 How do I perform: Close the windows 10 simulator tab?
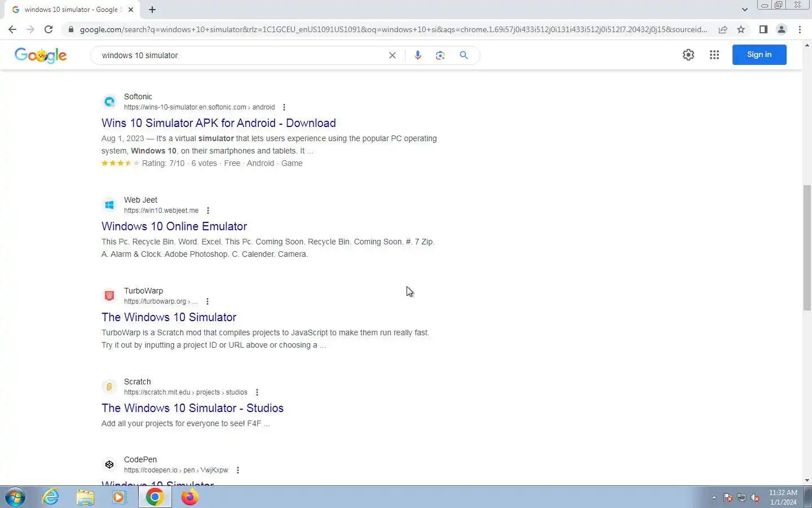(x=131, y=10)
